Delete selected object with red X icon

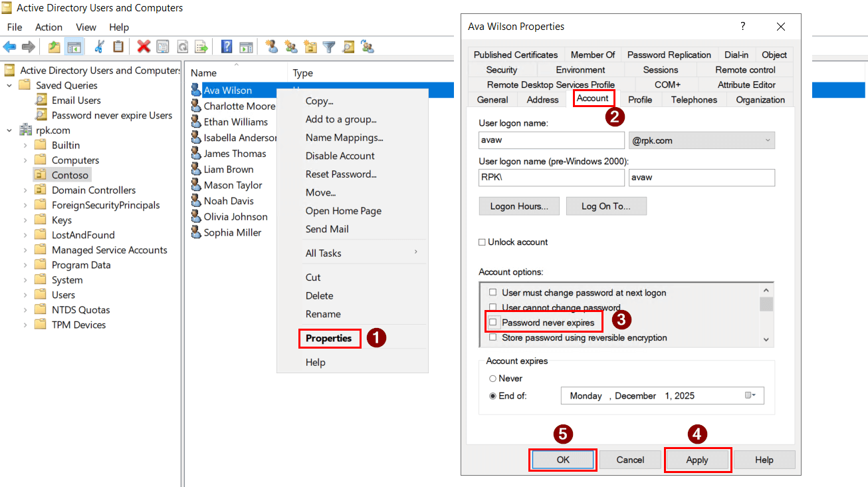pyautogui.click(x=142, y=47)
